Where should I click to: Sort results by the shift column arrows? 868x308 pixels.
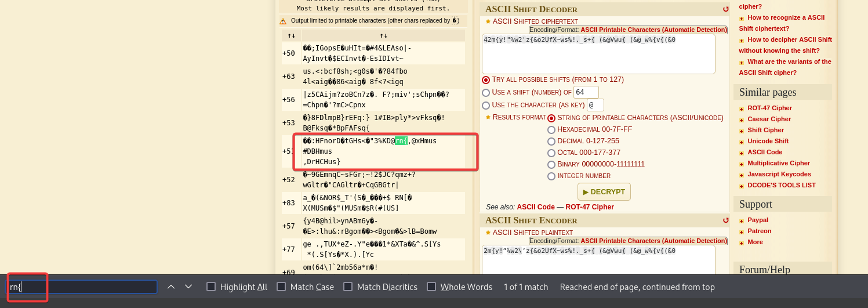point(291,36)
